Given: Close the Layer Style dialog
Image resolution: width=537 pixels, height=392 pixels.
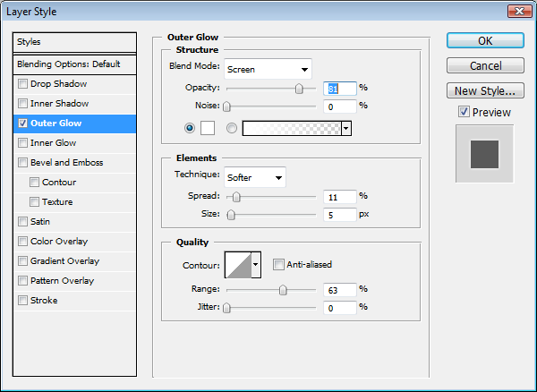Looking at the screenshot, I should tap(519, 12).
